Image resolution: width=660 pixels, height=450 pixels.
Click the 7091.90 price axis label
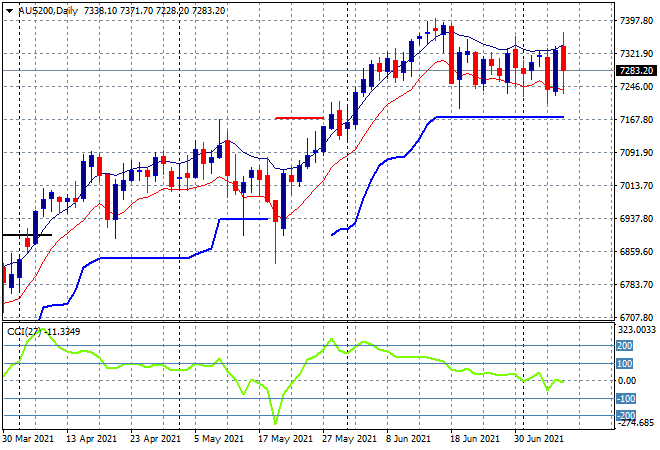coord(636,153)
